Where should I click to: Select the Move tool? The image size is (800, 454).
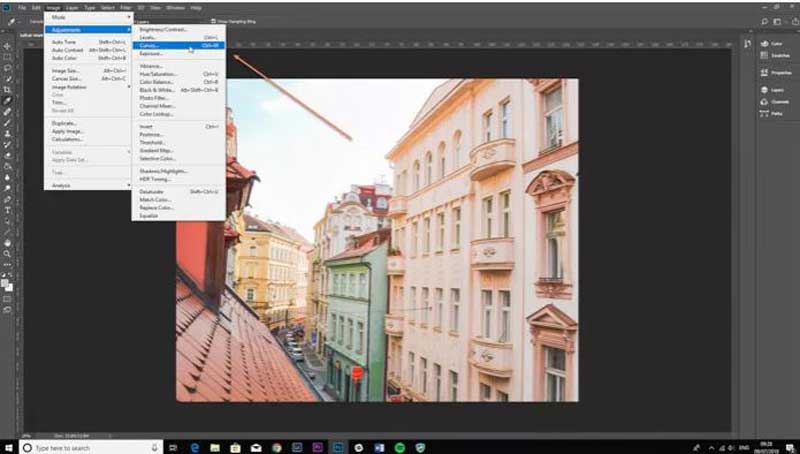tap(7, 46)
